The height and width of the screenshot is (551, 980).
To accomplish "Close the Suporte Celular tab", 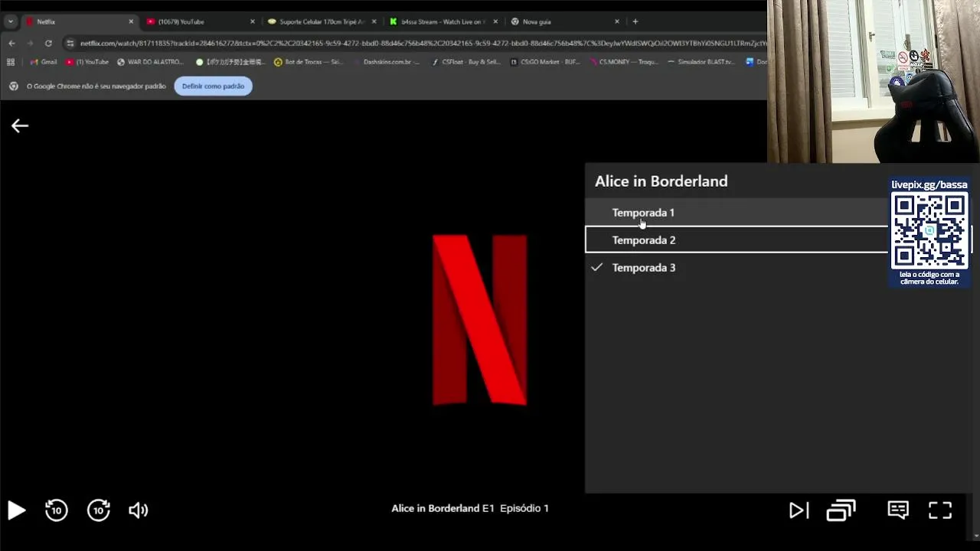I will tap(374, 21).
